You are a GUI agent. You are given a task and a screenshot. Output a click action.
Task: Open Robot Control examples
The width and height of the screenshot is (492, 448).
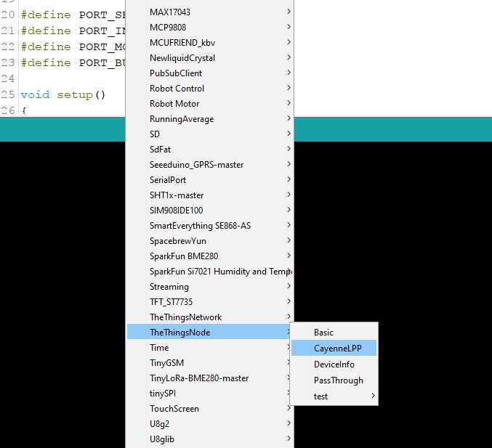tap(209, 89)
